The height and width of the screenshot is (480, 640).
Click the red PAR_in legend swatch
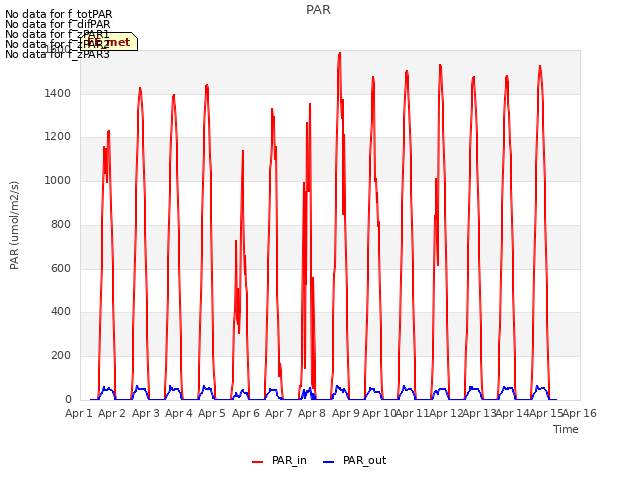point(258,462)
